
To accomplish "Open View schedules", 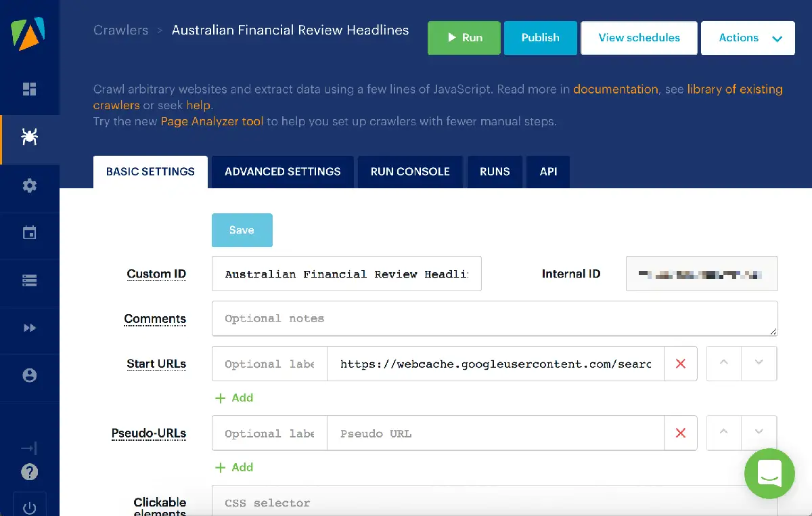I will pos(639,38).
